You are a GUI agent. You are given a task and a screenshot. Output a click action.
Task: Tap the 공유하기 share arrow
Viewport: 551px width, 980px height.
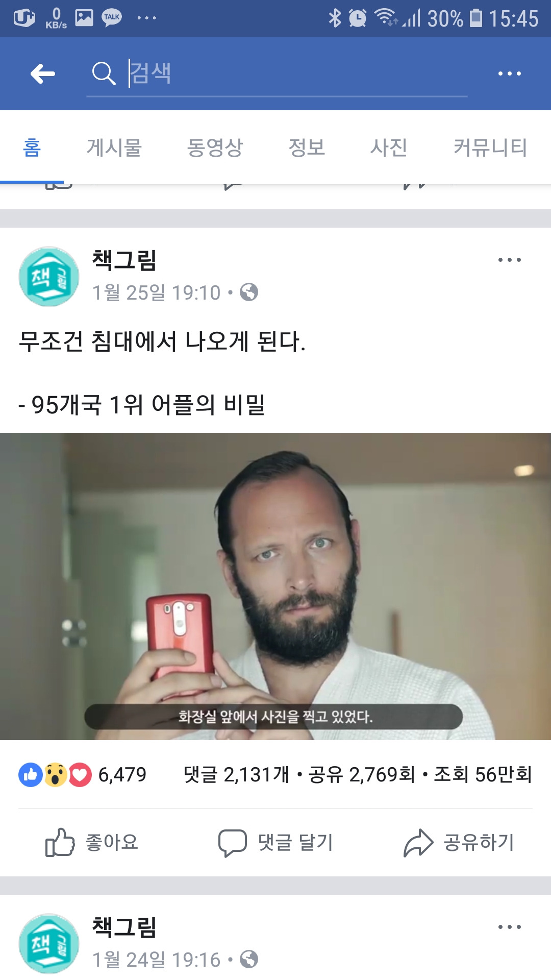(x=459, y=842)
